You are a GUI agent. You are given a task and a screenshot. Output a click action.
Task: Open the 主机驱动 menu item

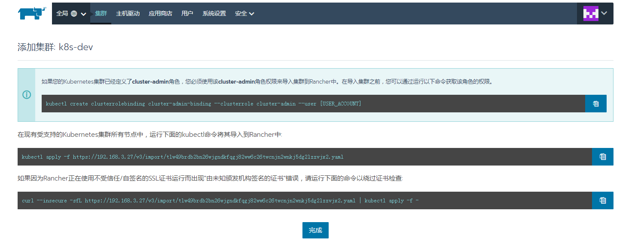128,14
